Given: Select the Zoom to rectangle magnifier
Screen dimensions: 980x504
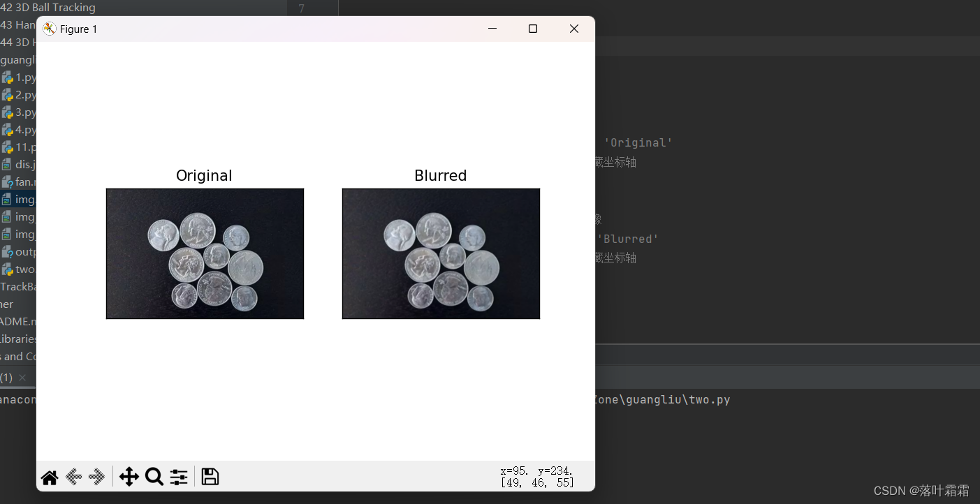Looking at the screenshot, I should (x=154, y=477).
